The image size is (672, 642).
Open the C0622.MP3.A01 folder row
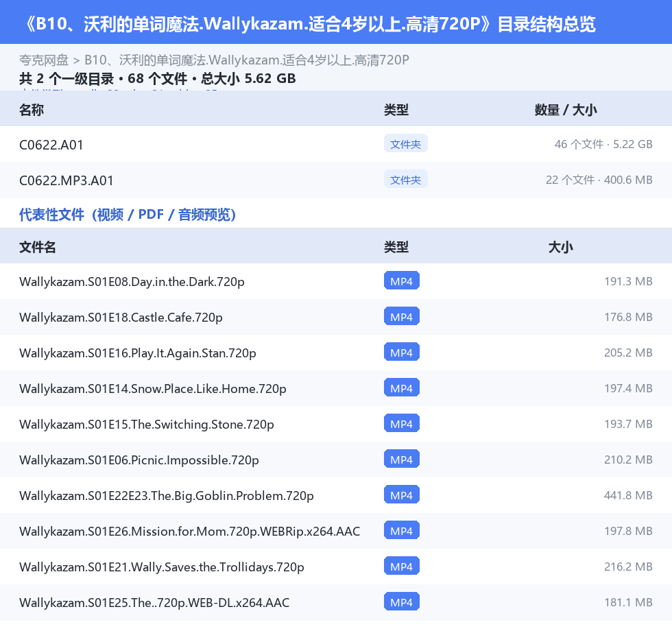(x=336, y=180)
